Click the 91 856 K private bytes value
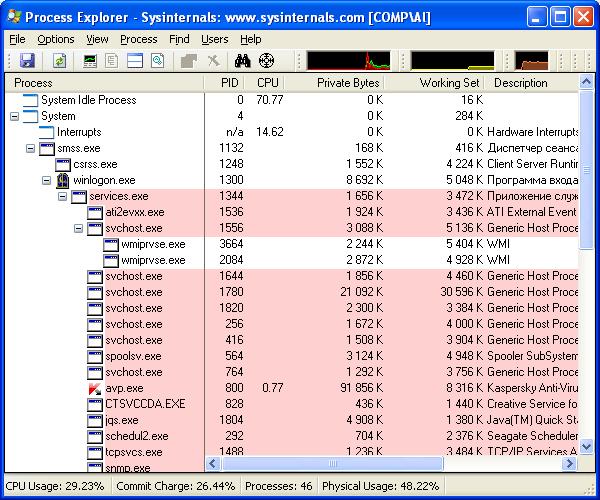Screen dimensions: 600x500 362,388
